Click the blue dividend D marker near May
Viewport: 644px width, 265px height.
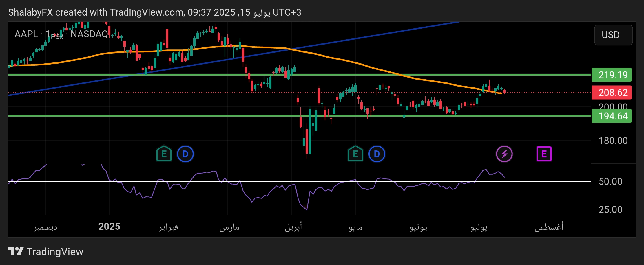point(377,154)
